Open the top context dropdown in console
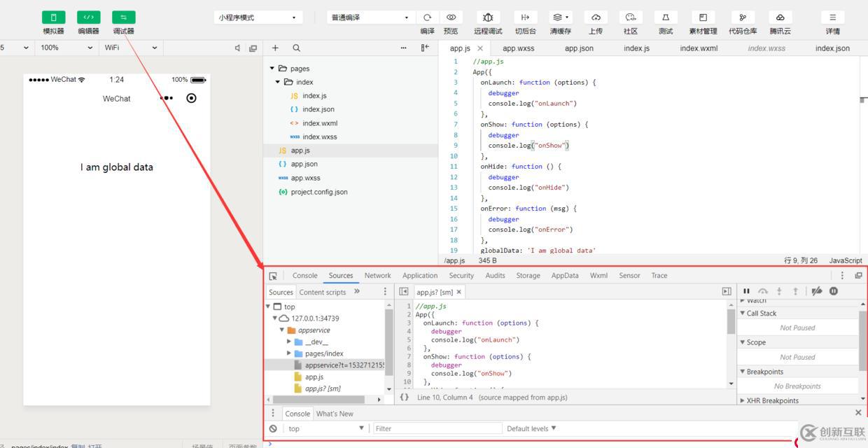Screen dimensions: 868x448 coord(326,428)
